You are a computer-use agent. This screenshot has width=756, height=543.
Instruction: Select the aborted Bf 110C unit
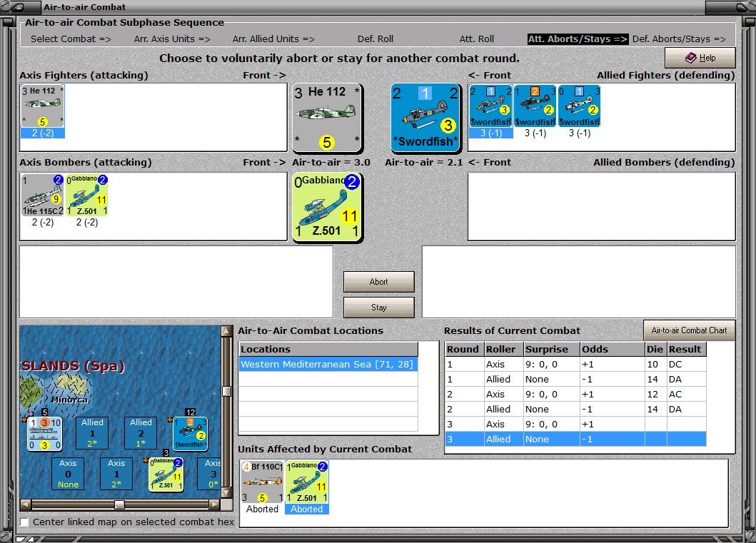pos(262,482)
